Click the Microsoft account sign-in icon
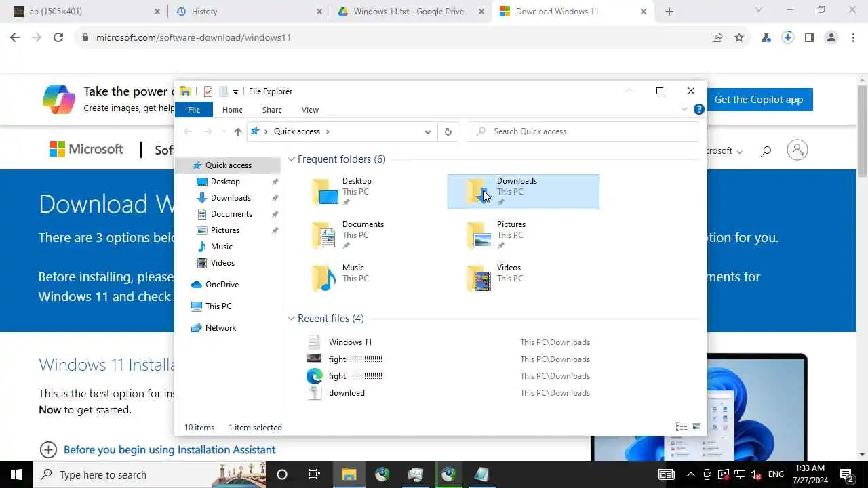This screenshot has height=488, width=868. click(x=797, y=150)
